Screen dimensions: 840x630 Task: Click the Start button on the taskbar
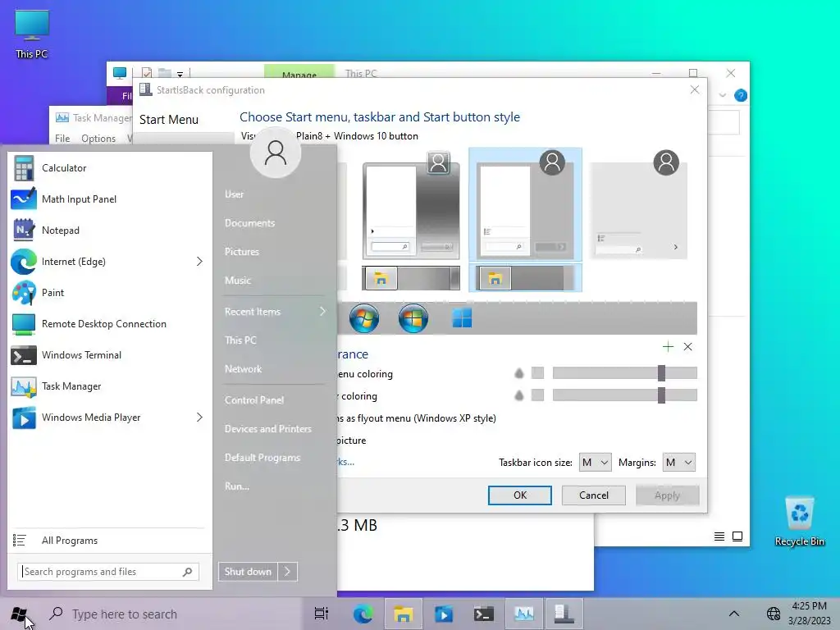point(20,614)
